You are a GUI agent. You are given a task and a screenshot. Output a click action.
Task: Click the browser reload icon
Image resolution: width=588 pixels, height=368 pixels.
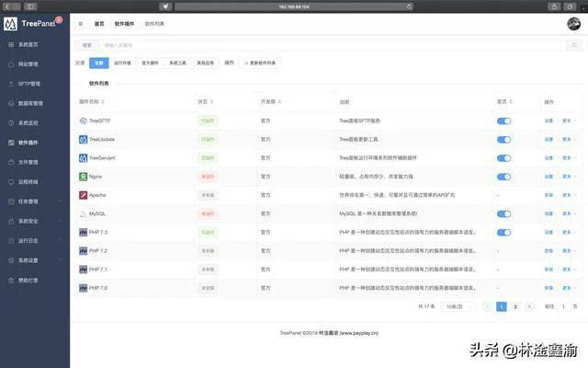tap(409, 6)
